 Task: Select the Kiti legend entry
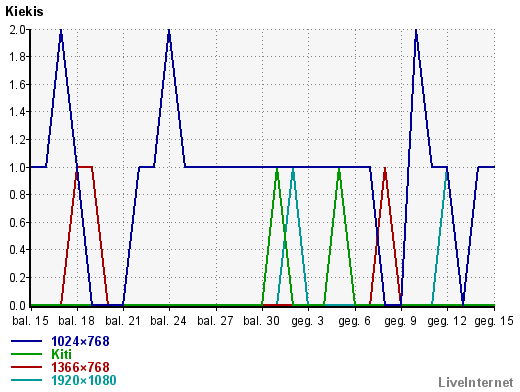click(x=61, y=354)
